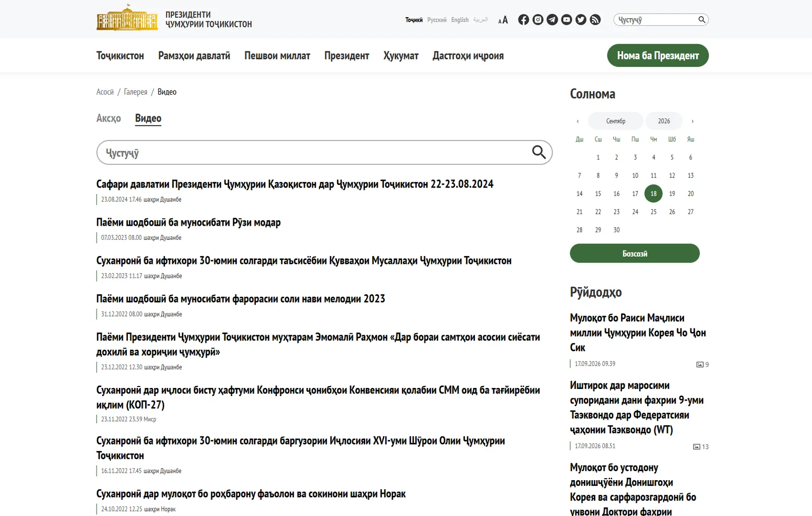The height and width of the screenshot is (516, 812).
Task: Open news about Чо Чон Сик meeting
Action: point(638,333)
